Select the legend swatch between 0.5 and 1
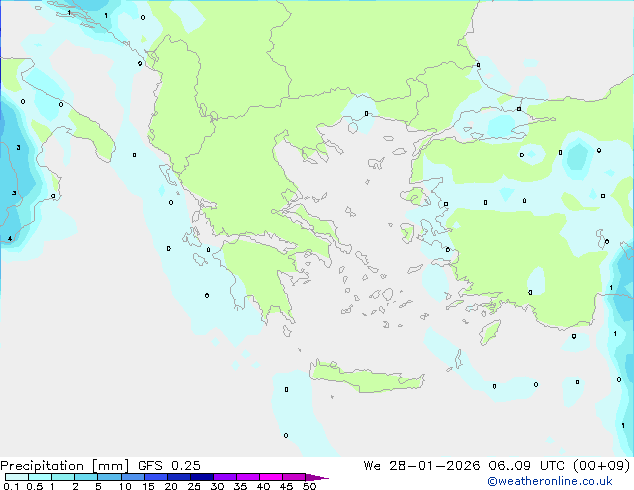 point(40,477)
